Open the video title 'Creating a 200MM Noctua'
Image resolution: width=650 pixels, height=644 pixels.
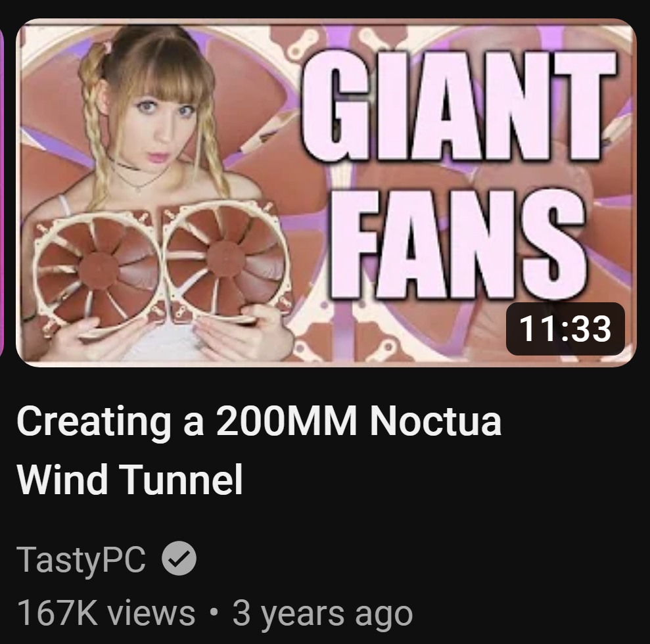coord(259,421)
